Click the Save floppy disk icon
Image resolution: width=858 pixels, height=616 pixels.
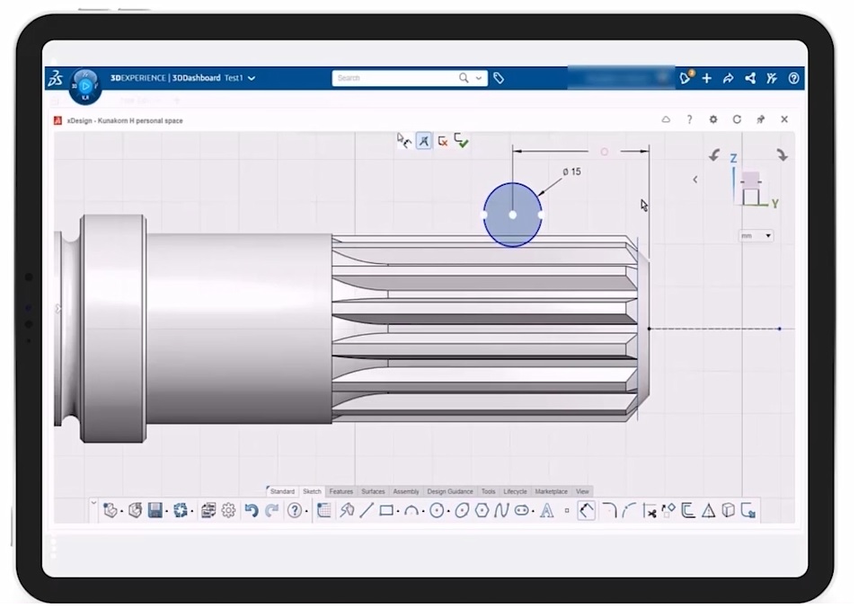coord(155,510)
